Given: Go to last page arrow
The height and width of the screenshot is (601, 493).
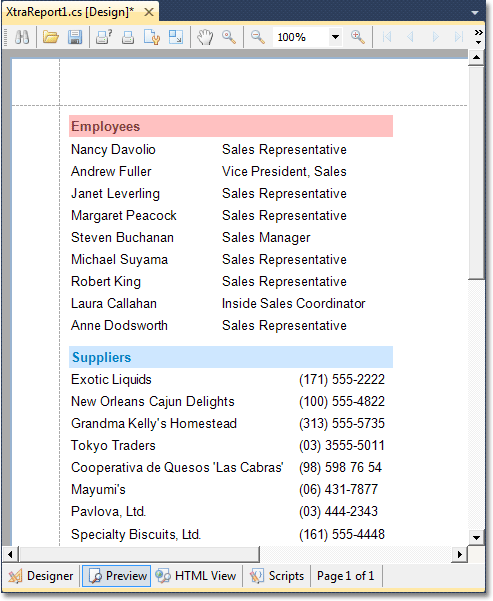Looking at the screenshot, I should tap(459, 37).
